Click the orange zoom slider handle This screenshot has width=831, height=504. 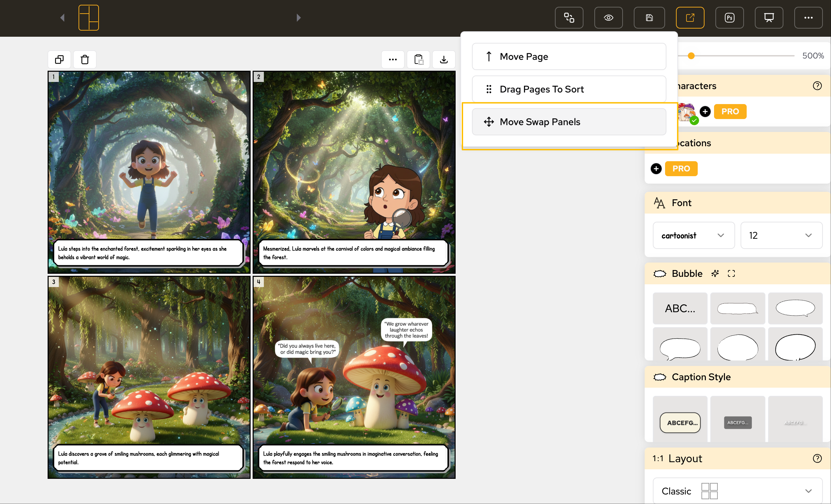pyautogui.click(x=691, y=56)
